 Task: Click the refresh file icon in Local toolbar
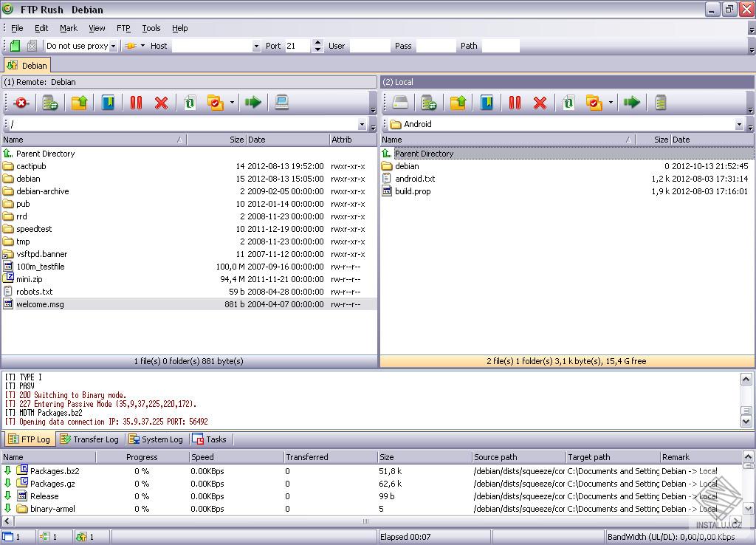tap(568, 103)
